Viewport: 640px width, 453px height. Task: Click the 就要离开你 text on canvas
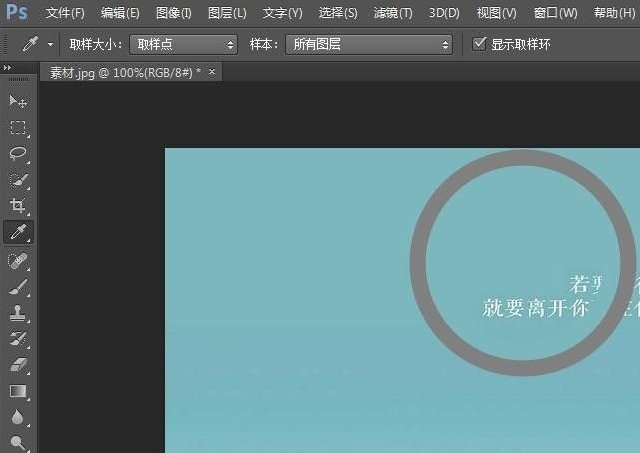tap(536, 308)
